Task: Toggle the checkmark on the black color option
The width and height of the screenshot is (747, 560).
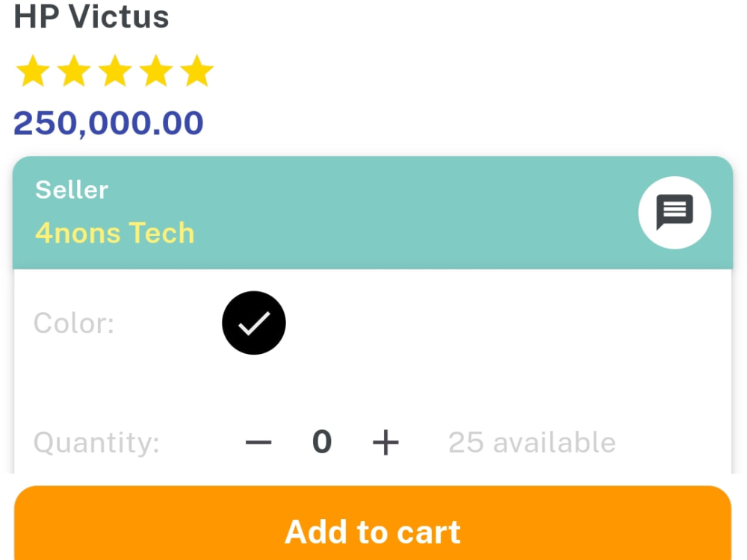Action: click(254, 323)
